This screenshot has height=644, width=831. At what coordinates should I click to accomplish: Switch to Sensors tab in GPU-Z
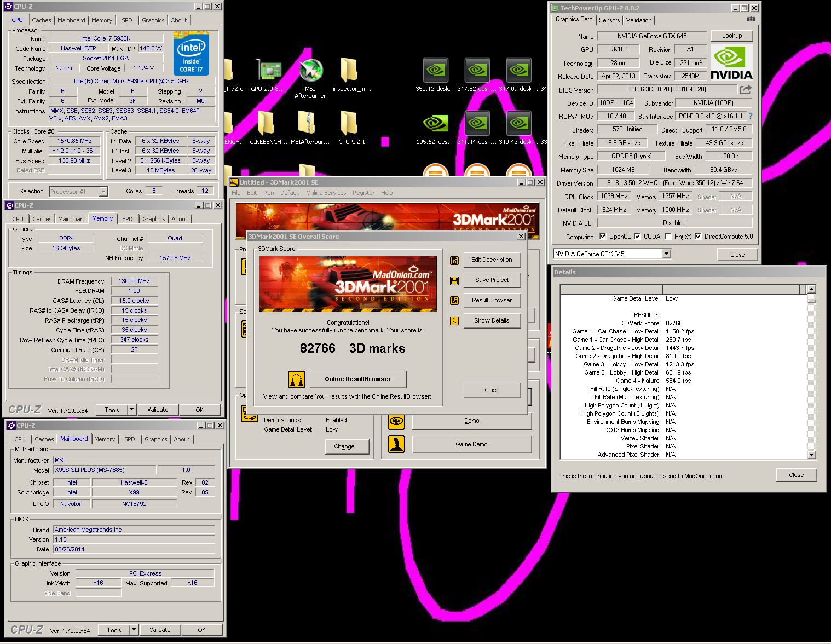[x=609, y=20]
